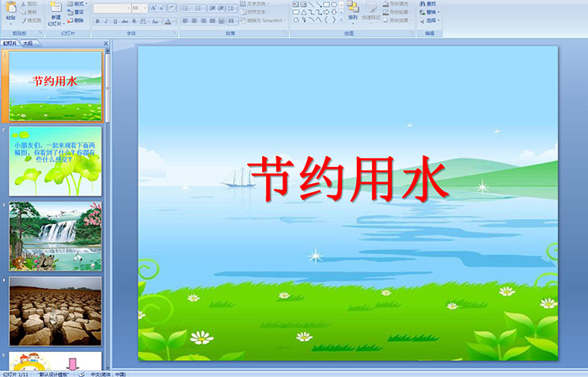Close the slide thumbnail pane
Screen dimensions: 588x377
106,44
